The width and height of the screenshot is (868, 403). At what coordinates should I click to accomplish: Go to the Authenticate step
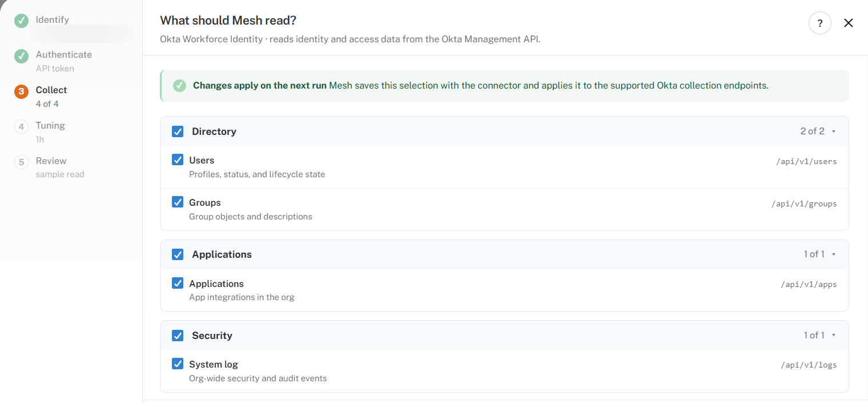[x=64, y=55]
